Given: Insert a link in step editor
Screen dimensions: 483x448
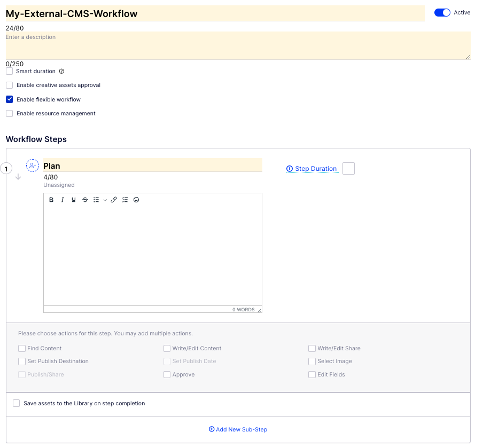Looking at the screenshot, I should (114, 200).
